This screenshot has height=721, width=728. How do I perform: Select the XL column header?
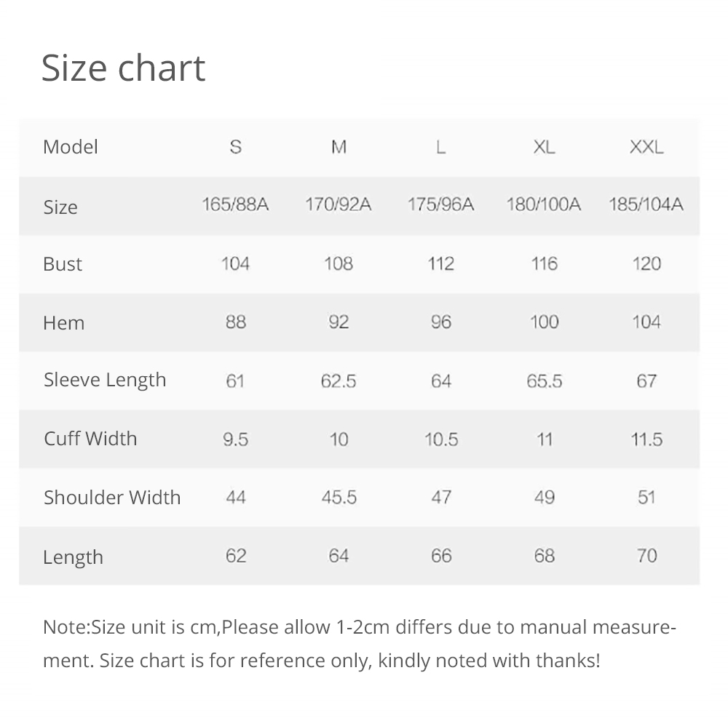click(544, 147)
